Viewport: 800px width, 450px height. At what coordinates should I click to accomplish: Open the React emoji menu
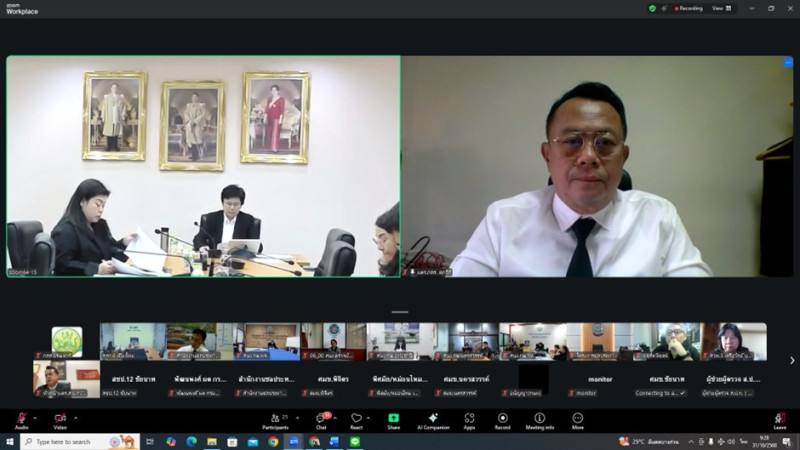point(356,419)
